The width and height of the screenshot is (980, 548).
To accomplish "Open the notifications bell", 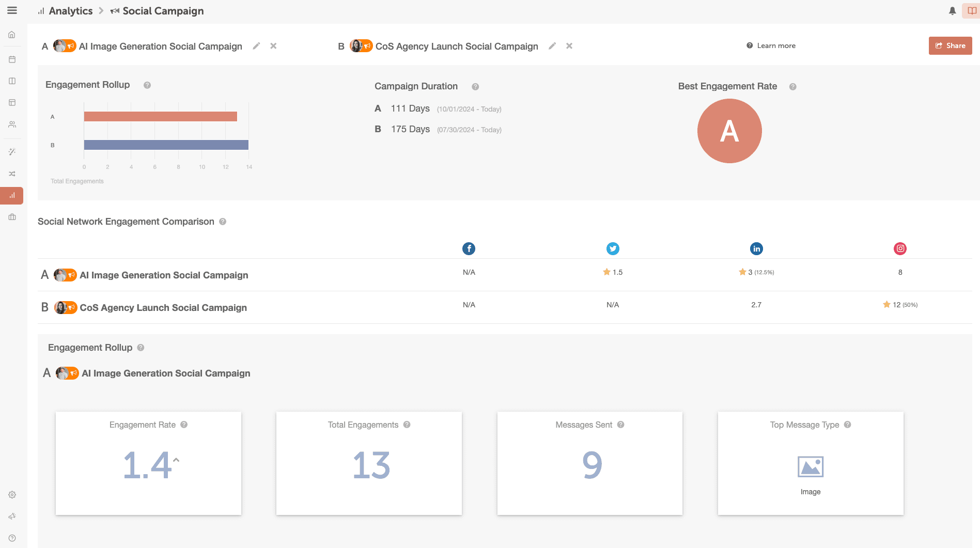I will (x=952, y=11).
